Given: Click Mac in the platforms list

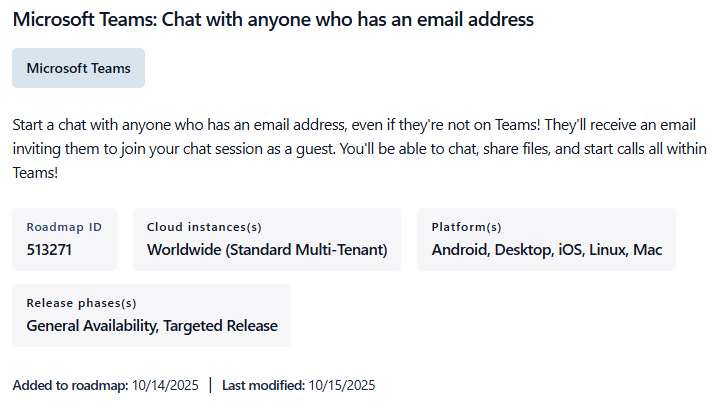Looking at the screenshot, I should tap(648, 250).
